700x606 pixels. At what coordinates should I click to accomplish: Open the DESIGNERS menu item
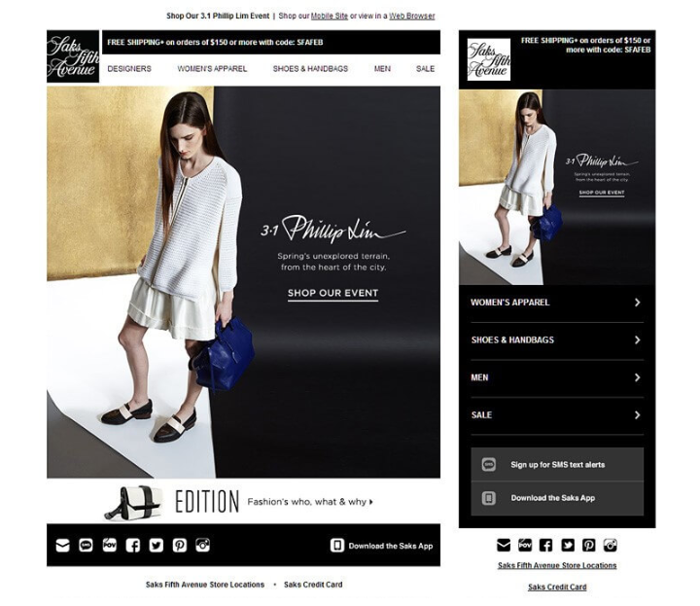tap(129, 69)
